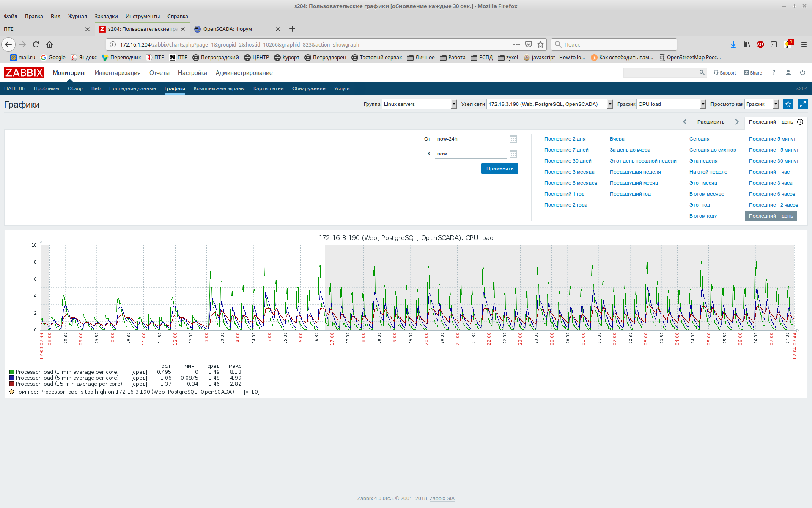This screenshot has height=508, width=812.
Task: Open the Настройка main menu
Action: (192, 73)
